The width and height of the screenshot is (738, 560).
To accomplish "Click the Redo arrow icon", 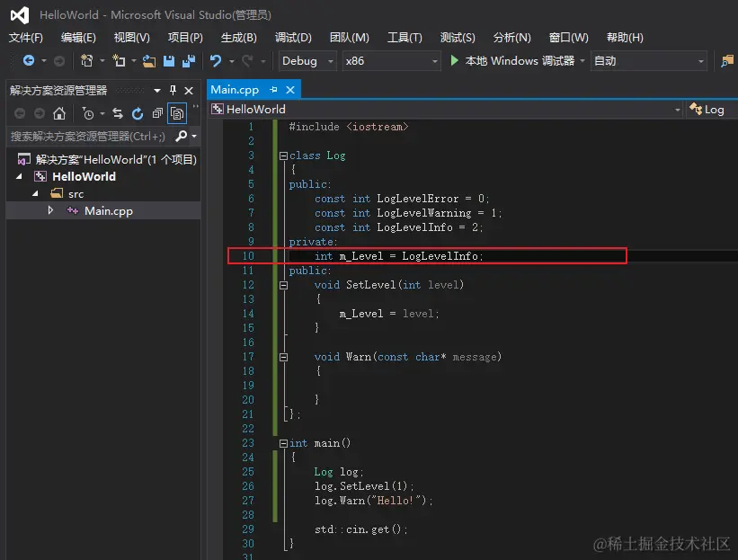I will (x=247, y=61).
